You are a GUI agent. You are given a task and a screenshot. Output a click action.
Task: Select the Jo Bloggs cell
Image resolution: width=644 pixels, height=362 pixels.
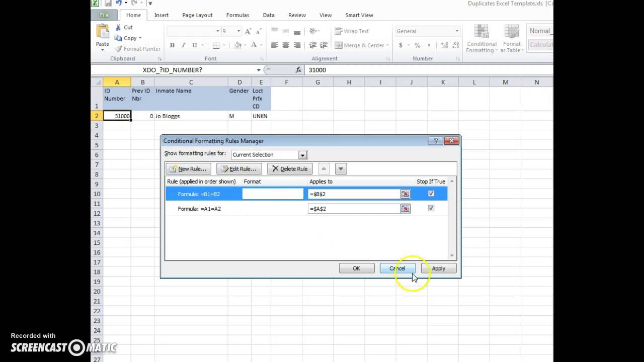(191, 116)
